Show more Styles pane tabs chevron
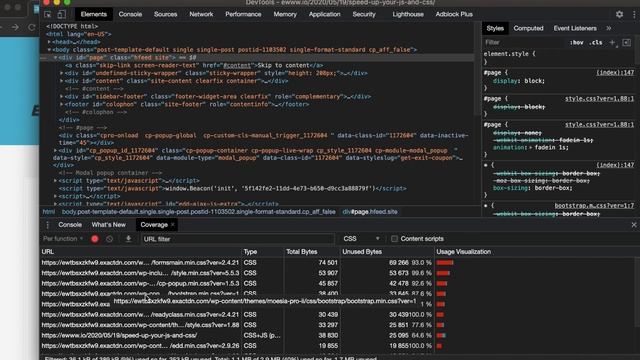The width and height of the screenshot is (640, 360). tap(609, 28)
